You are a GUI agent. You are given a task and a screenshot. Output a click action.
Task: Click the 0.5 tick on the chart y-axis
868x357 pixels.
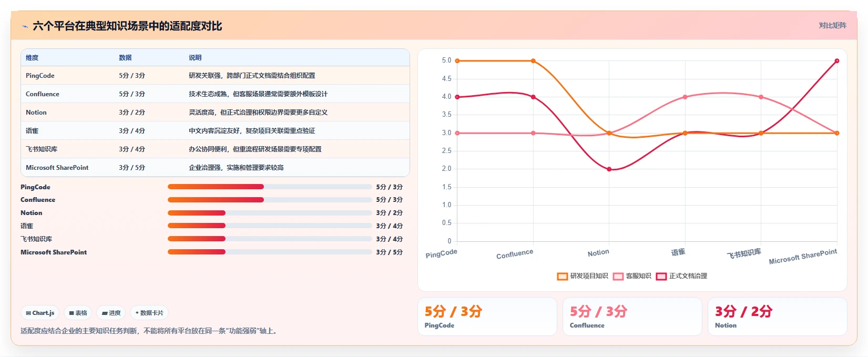tap(446, 223)
